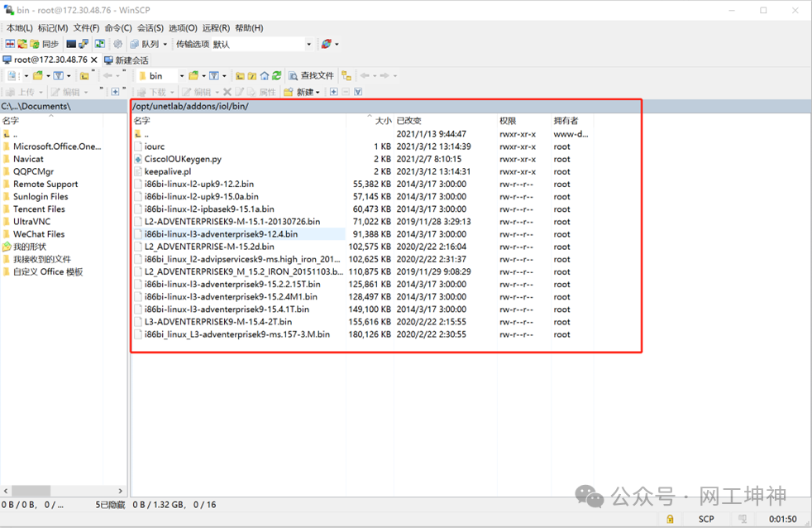This screenshot has height=528, width=812.
Task: Open the 文件(F) menu
Action: 86,28
